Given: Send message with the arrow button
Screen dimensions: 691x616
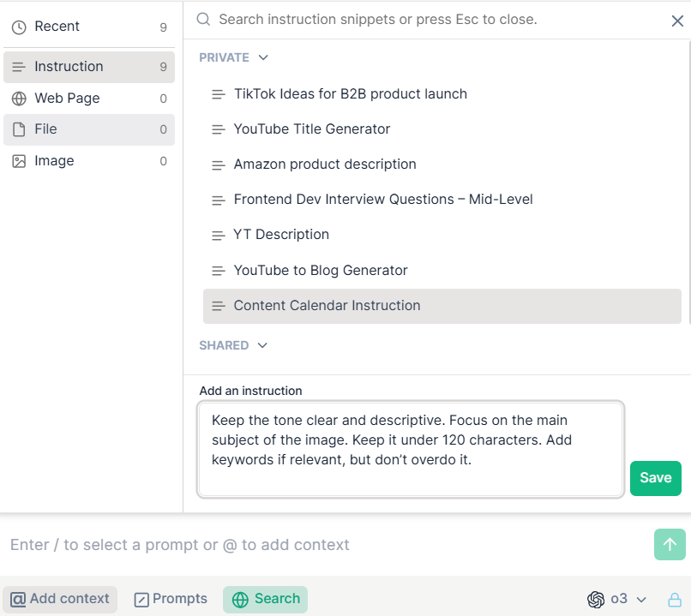Looking at the screenshot, I should (670, 545).
